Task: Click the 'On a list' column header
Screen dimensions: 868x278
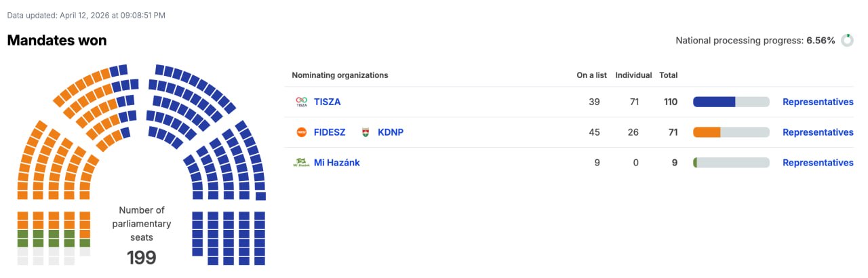Action: [591, 75]
